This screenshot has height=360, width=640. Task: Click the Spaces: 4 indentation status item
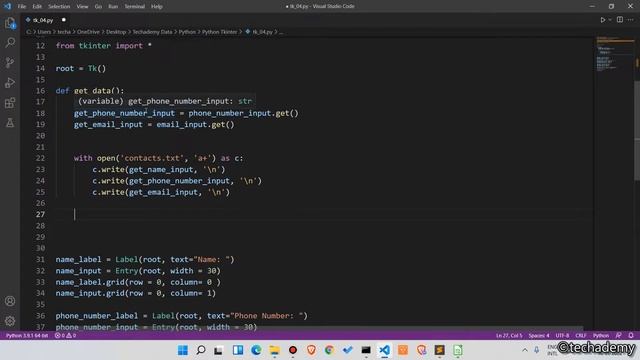coord(539,336)
